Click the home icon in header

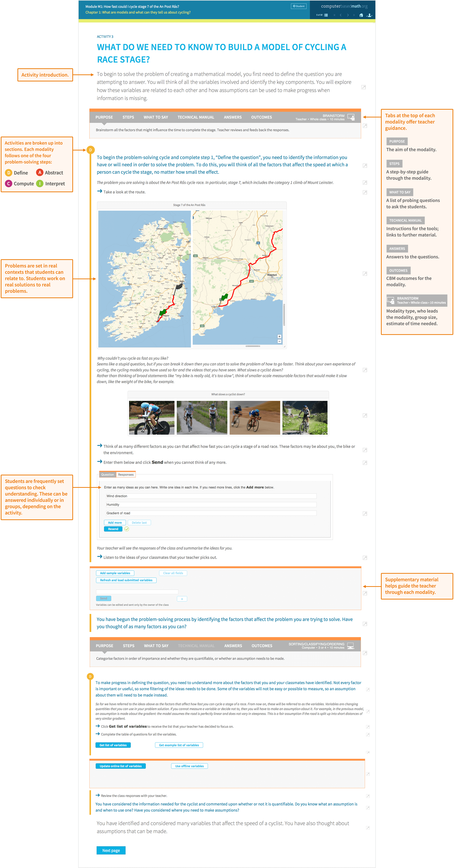pos(361,15)
